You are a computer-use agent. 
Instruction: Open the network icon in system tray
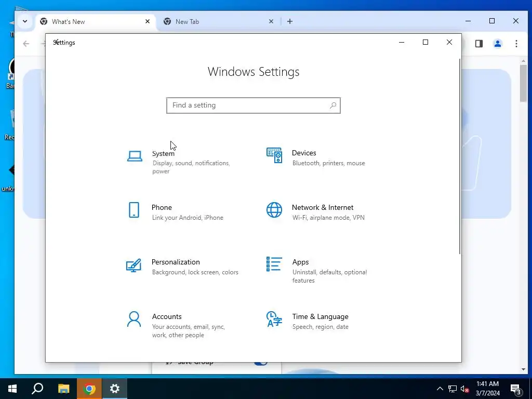pyautogui.click(x=453, y=389)
